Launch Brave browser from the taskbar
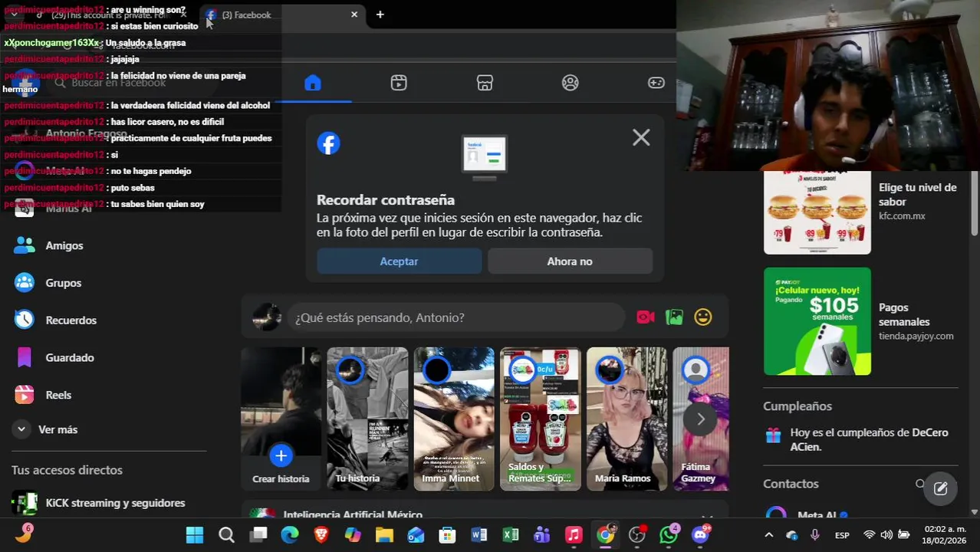The height and width of the screenshot is (552, 980). click(x=321, y=535)
